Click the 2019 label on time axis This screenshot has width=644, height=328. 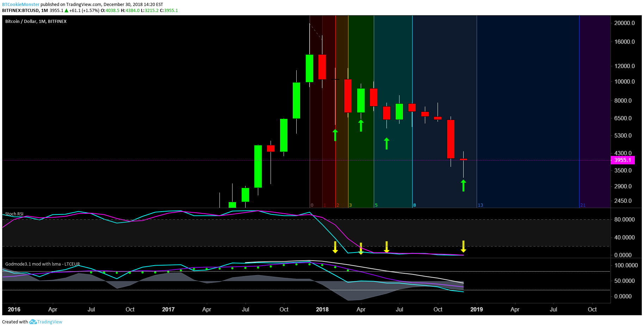[477, 309]
